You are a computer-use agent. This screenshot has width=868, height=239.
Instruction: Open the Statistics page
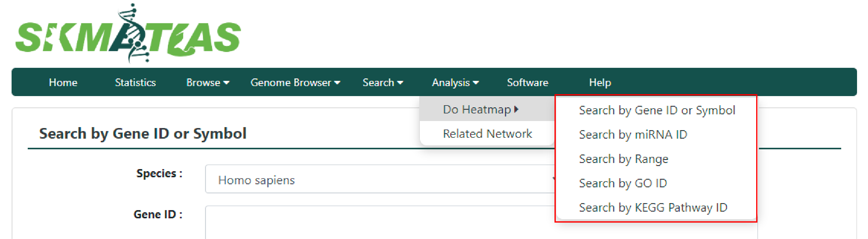click(135, 82)
